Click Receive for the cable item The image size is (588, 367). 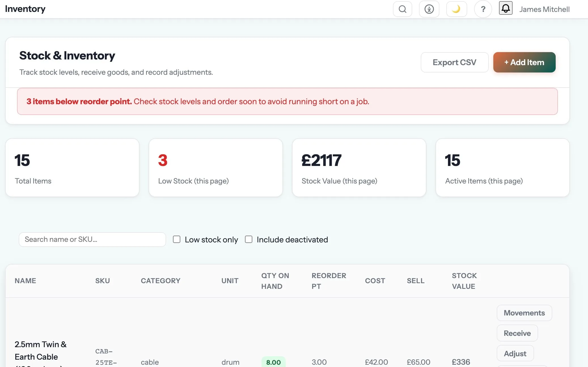(x=517, y=333)
